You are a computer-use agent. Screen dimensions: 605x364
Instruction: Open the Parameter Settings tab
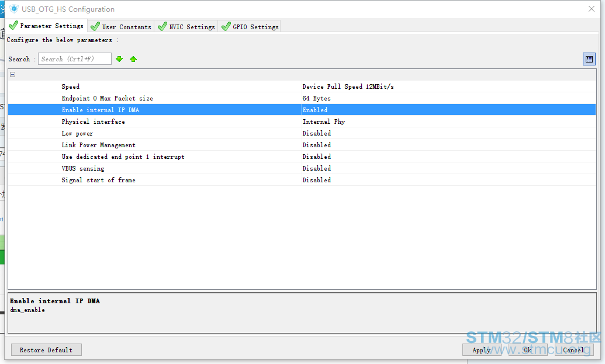coord(46,26)
